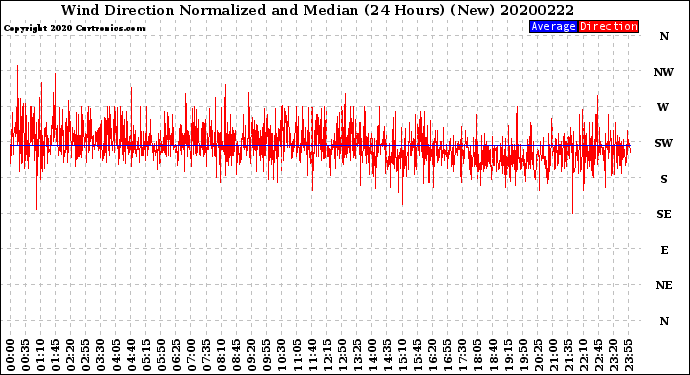
Task: Click the 05:15 time axis label
Action: 146,355
